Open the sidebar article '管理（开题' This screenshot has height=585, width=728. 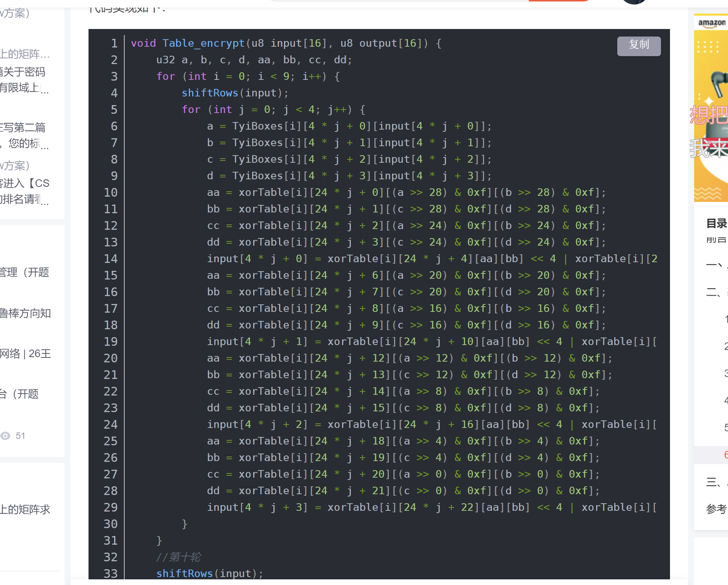[25, 272]
